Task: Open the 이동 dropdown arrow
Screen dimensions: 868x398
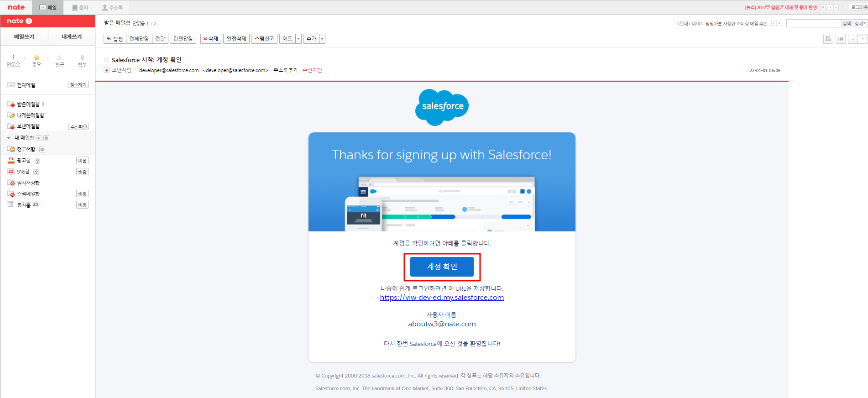Action: pyautogui.click(x=298, y=39)
